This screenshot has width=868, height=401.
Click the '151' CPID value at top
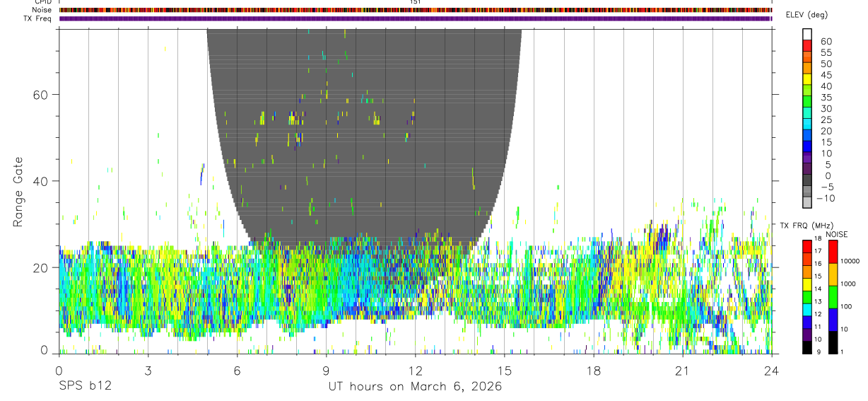416,2
